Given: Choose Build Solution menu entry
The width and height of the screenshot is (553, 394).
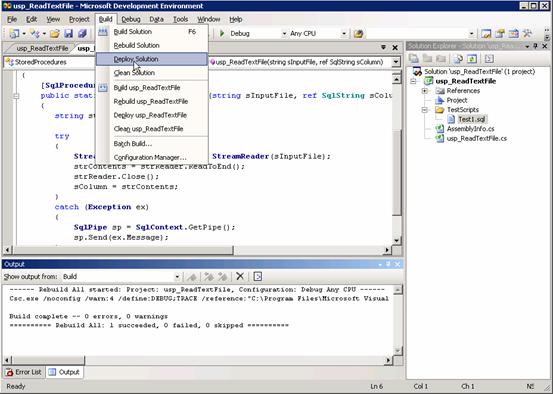Looking at the screenshot, I should point(152,32).
